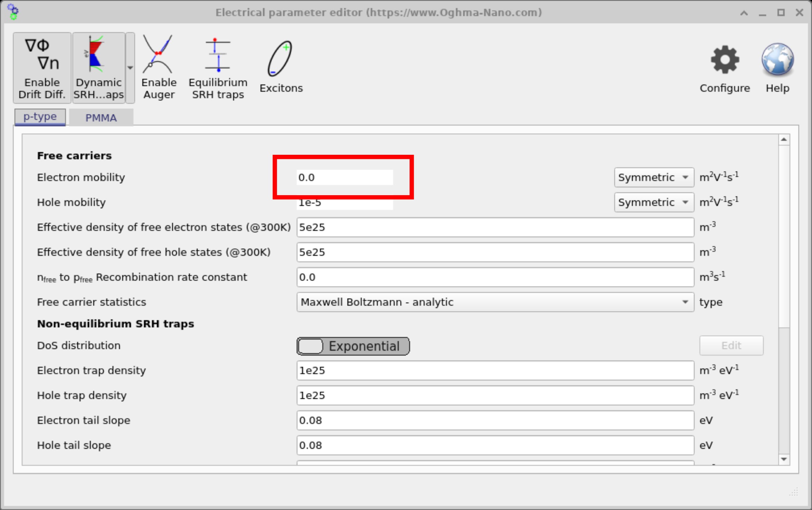The image size is (812, 510).
Task: Click the Edit button for DoS distribution
Action: tap(731, 345)
